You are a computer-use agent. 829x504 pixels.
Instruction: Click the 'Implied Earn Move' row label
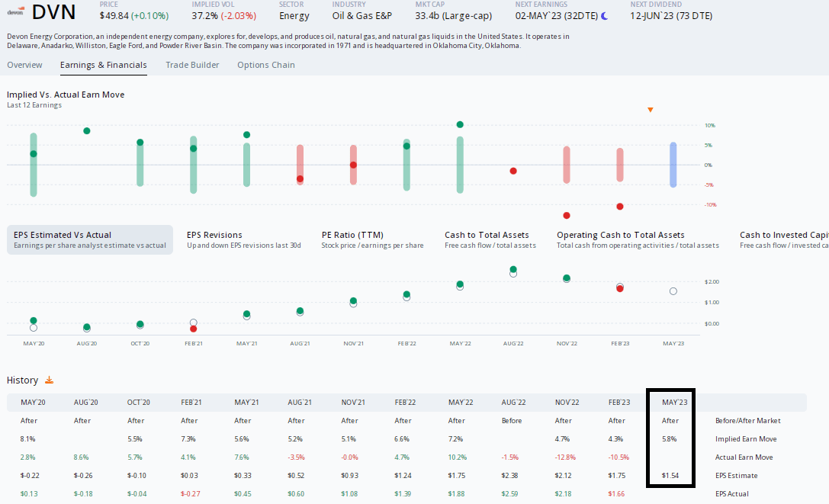pos(746,439)
